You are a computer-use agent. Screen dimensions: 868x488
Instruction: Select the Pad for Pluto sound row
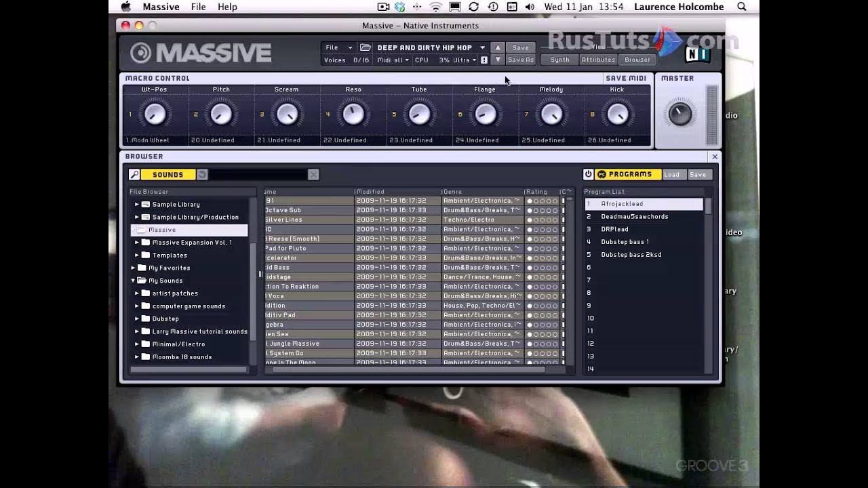[x=414, y=248]
